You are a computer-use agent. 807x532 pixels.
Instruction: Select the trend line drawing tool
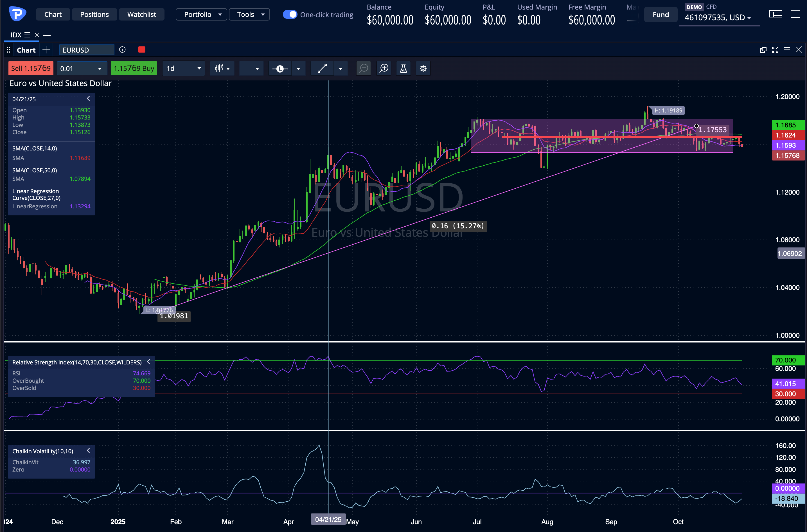322,69
